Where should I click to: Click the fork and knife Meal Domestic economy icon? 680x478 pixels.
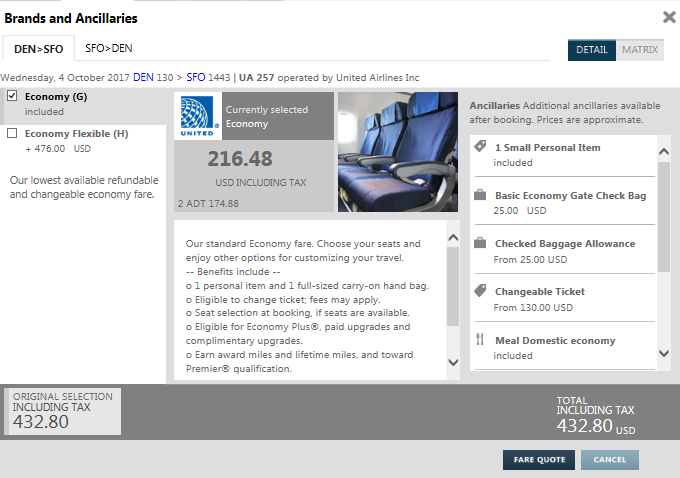pos(480,339)
